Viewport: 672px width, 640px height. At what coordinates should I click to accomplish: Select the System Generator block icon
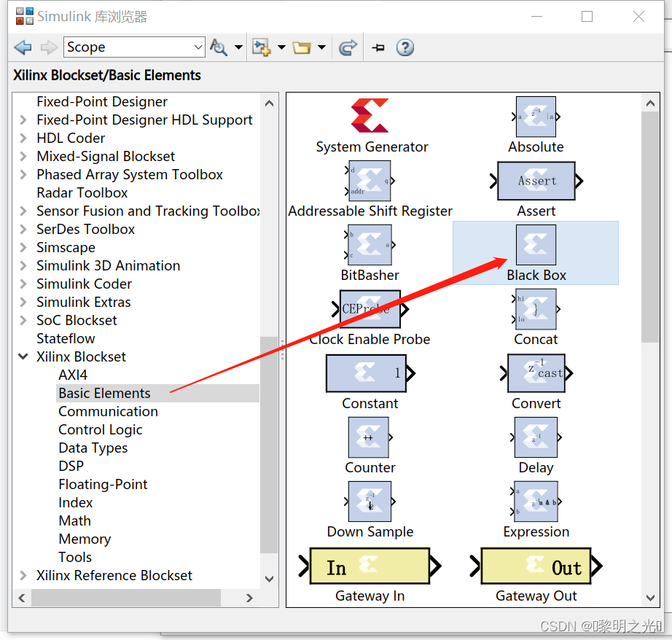(370, 115)
